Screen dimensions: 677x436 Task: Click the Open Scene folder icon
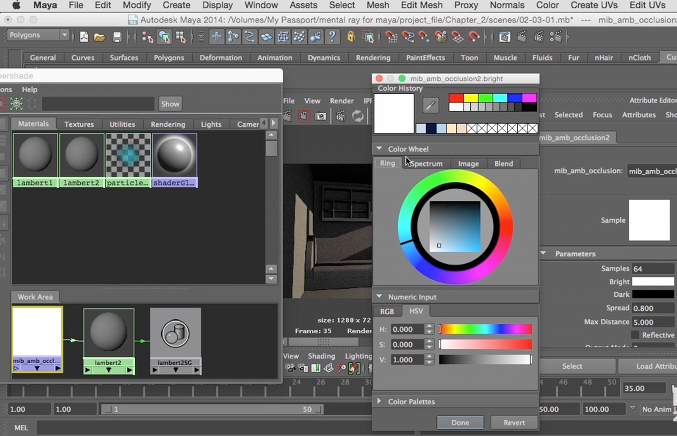[x=99, y=37]
